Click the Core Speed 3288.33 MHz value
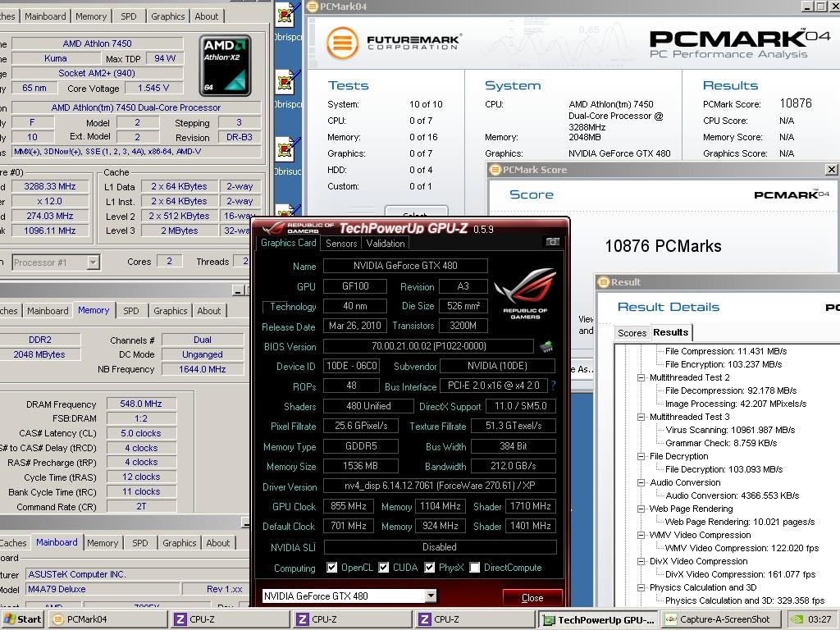The height and width of the screenshot is (630, 840). click(49, 186)
